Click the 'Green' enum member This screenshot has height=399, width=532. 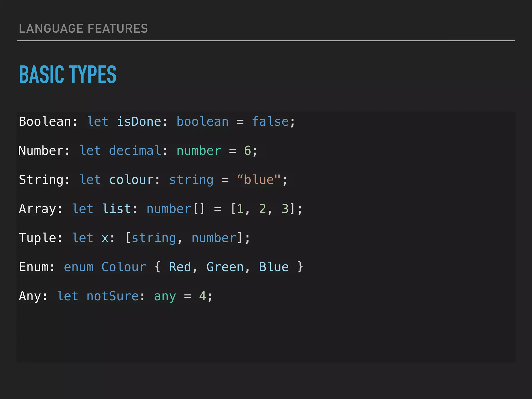[x=225, y=267]
